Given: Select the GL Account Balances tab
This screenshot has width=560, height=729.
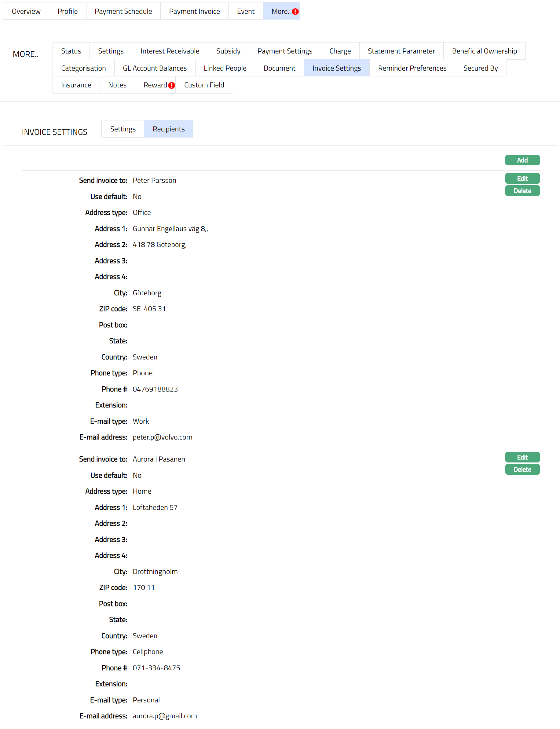Looking at the screenshot, I should point(155,68).
